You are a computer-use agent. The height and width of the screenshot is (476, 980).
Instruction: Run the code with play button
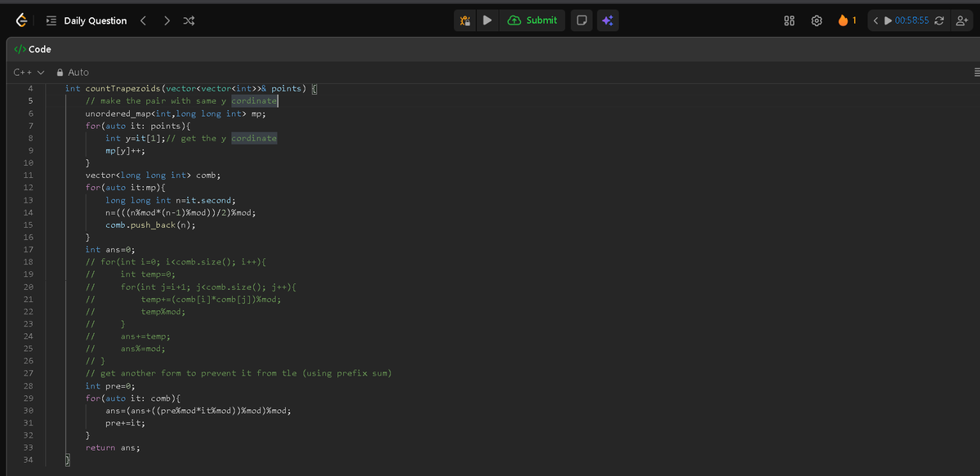point(487,20)
